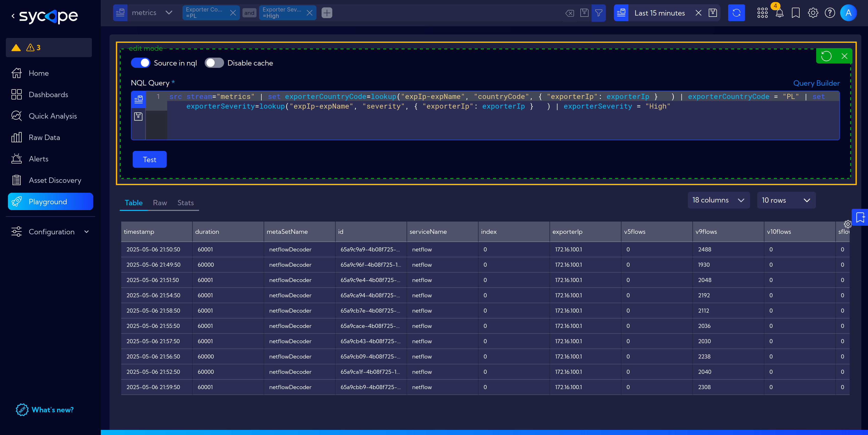868x435 pixels.
Task: Click the add bookmark side button
Action: 860,217
